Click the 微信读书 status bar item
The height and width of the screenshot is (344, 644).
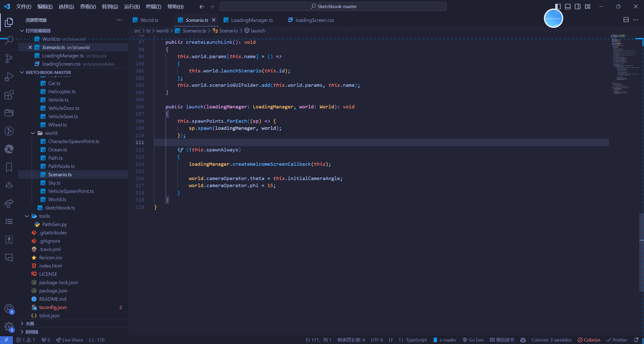click(x=502, y=340)
